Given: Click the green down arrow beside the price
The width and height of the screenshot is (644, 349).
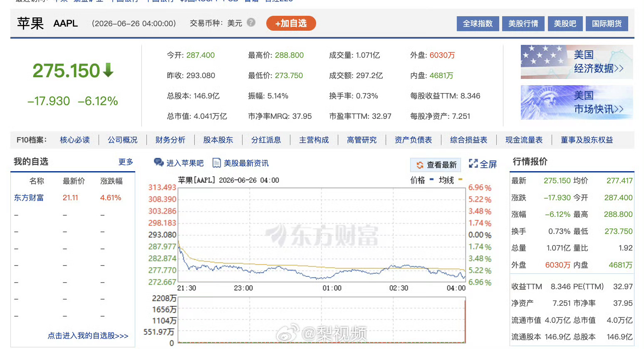Looking at the screenshot, I should [108, 70].
